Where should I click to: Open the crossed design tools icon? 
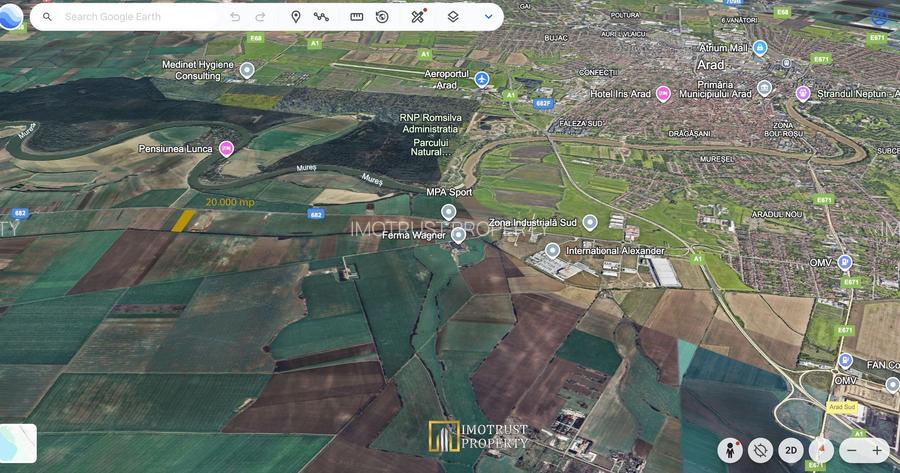coord(418,16)
